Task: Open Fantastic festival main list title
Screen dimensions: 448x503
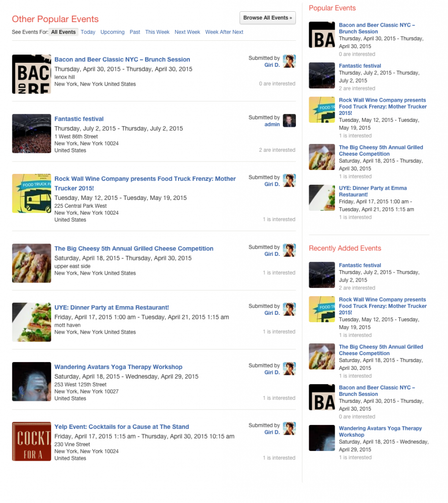Action: click(79, 119)
